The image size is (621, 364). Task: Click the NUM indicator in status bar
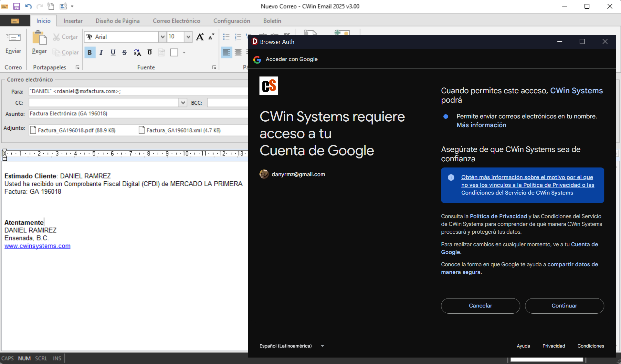(x=24, y=358)
